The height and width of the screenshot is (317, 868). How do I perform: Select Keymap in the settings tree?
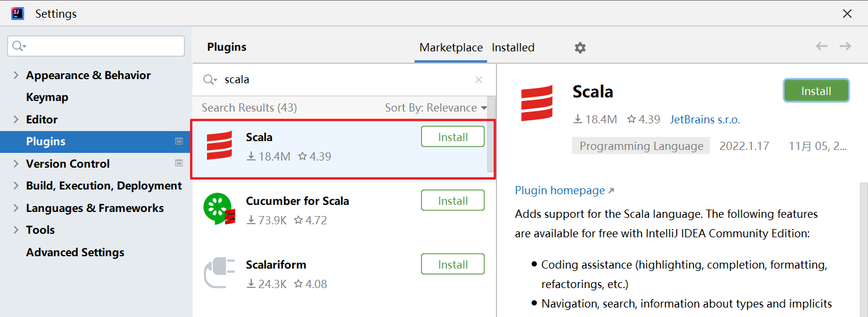click(47, 97)
